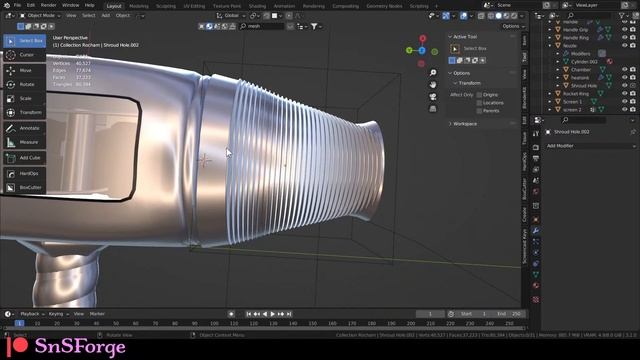Click the viewport zoom magnifier icon
This screenshot has height=360, width=640.
click(433, 73)
